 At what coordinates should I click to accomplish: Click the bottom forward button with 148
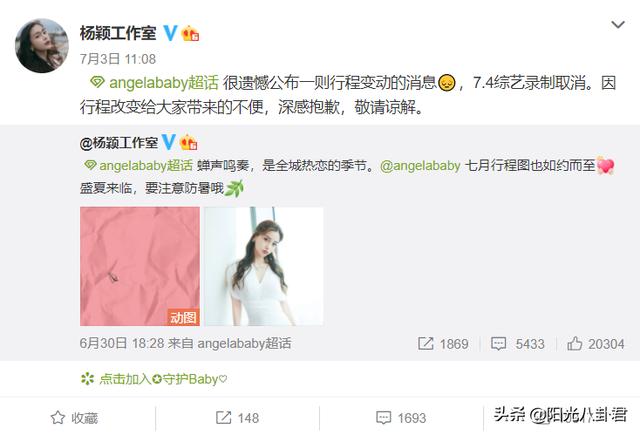(x=237, y=418)
